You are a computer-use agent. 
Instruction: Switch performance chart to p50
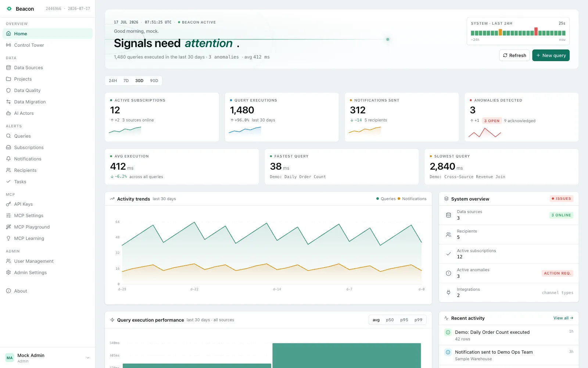[x=390, y=320]
